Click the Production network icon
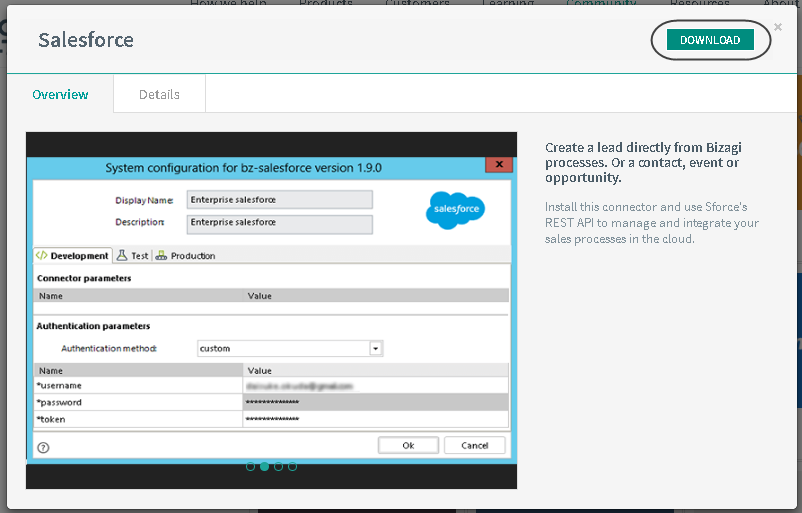Viewport: 802px width, 513px height. coord(161,255)
